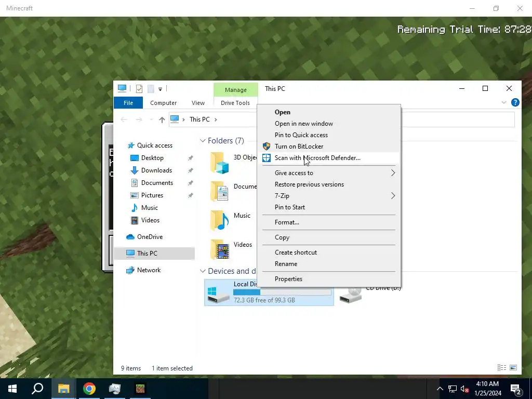The width and height of the screenshot is (532, 399).
Task: Show hidden system tray icons
Action: point(440,389)
